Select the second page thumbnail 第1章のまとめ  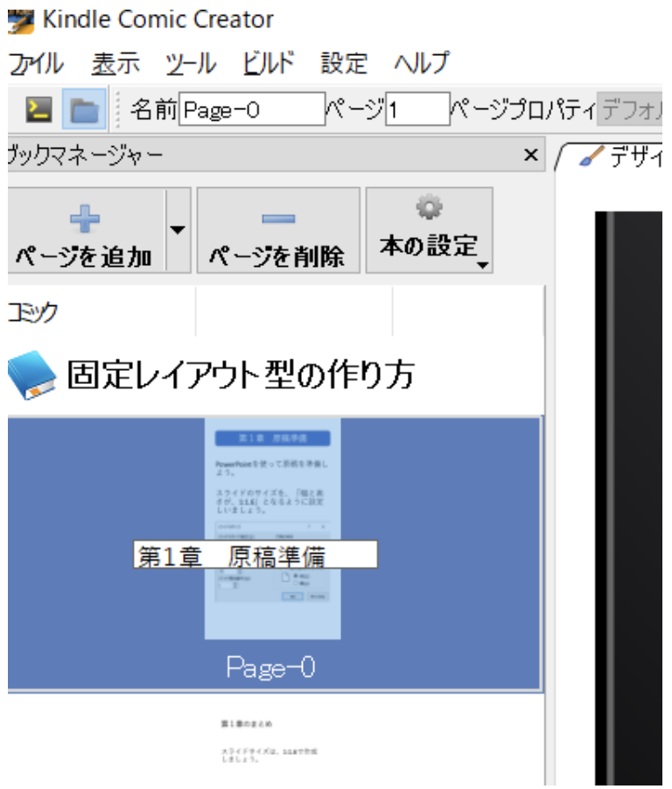click(x=269, y=743)
